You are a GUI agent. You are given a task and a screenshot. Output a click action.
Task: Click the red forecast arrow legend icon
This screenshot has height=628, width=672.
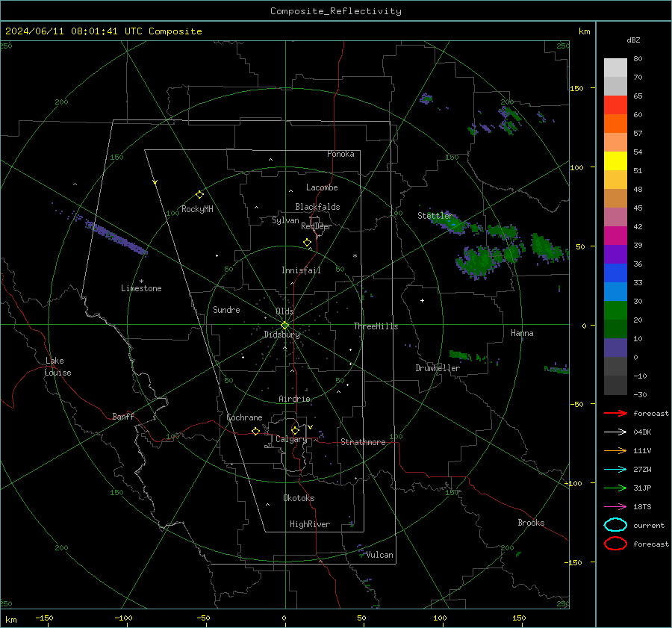[615, 413]
